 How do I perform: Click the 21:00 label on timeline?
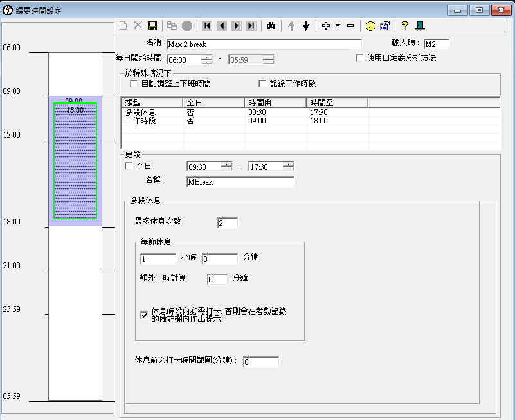click(12, 265)
